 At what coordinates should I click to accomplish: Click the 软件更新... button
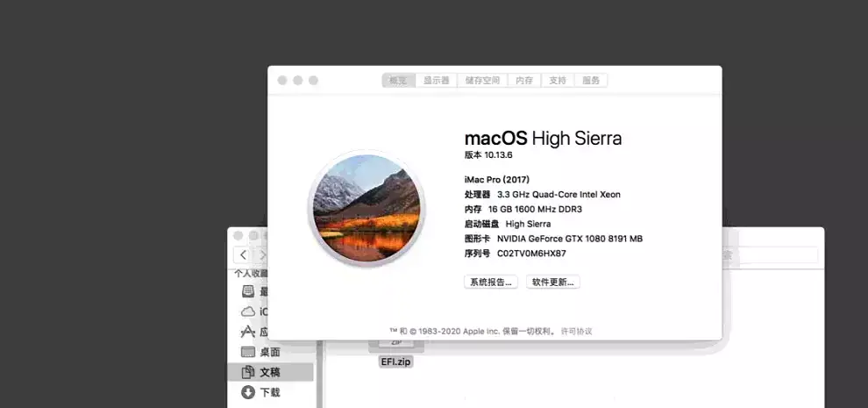tap(552, 283)
